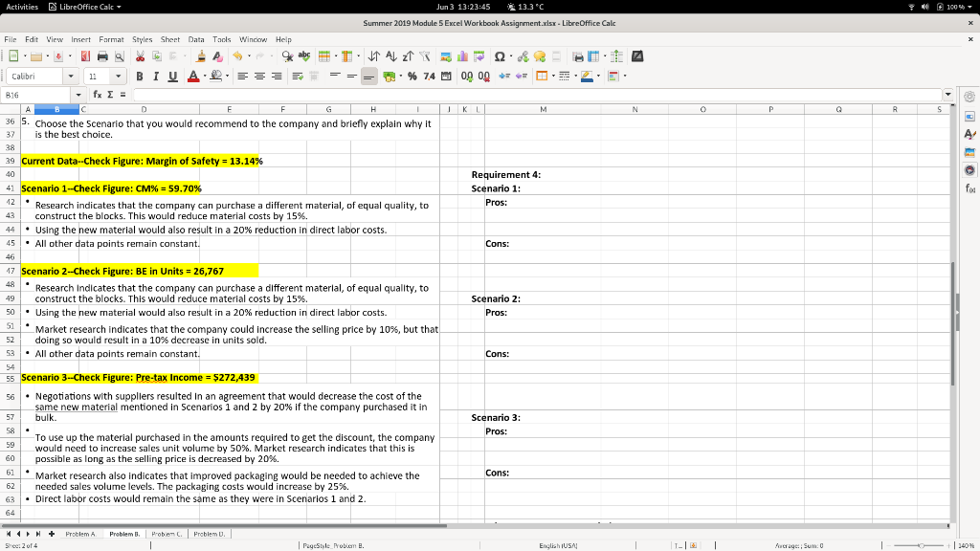Run the spelling check

click(304, 56)
